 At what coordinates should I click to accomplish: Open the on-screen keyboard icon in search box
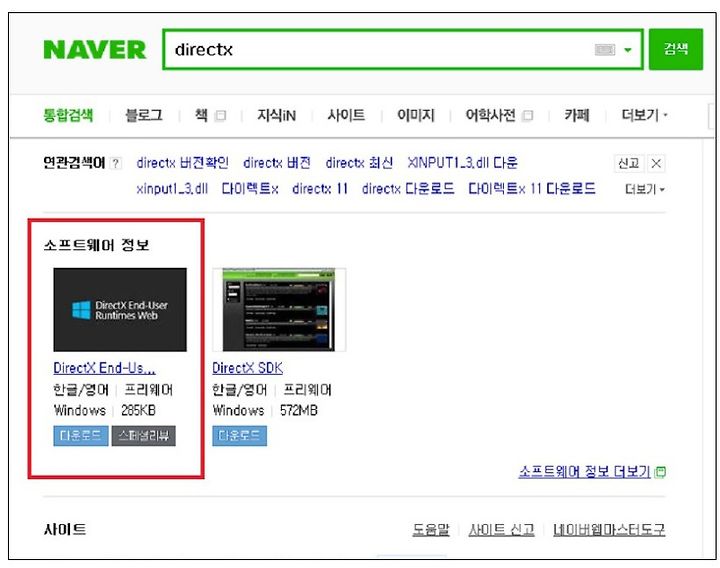pos(605,50)
